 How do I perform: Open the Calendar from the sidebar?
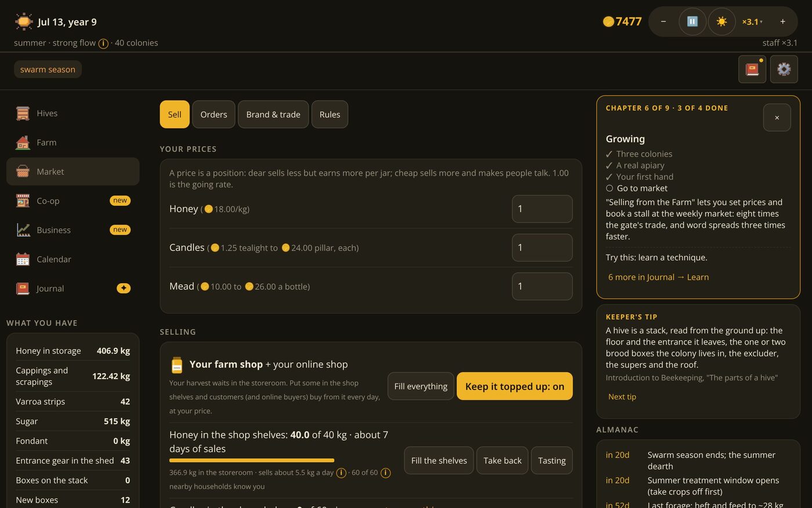[x=72, y=259]
